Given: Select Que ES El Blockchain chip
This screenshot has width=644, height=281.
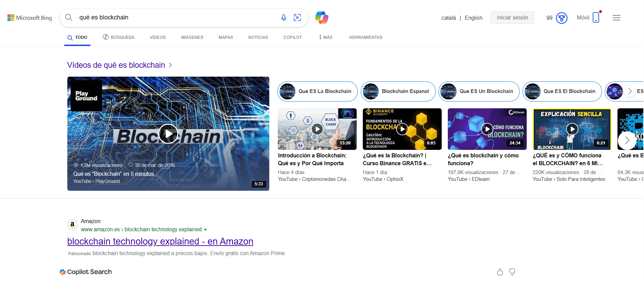Looking at the screenshot, I should [562, 91].
